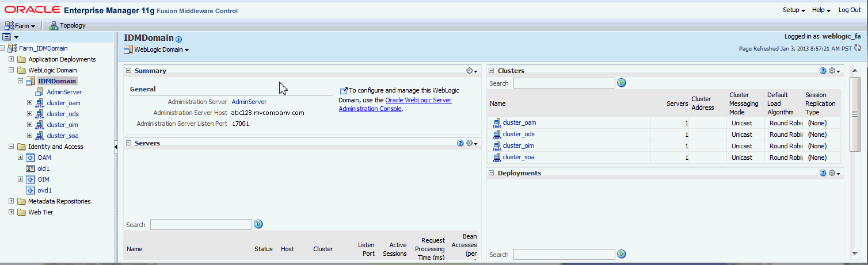868x265 pixels.
Task: Open Oracle WebLogic Server Administration Console link
Action: click(395, 104)
